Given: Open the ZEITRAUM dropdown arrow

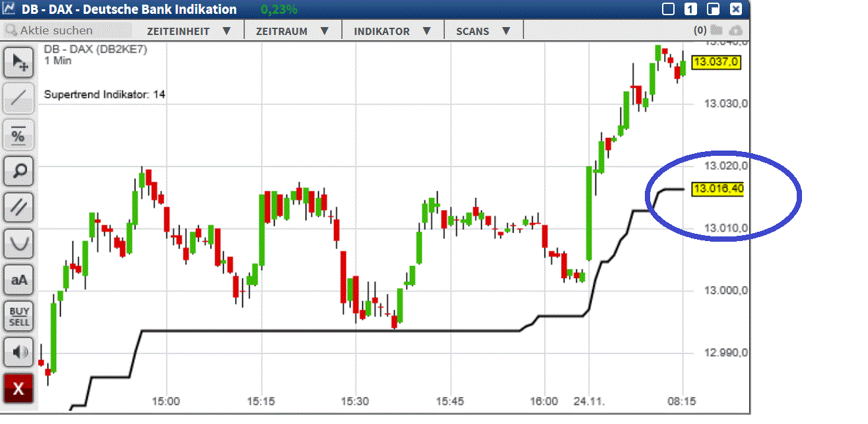Looking at the screenshot, I should 324,30.
